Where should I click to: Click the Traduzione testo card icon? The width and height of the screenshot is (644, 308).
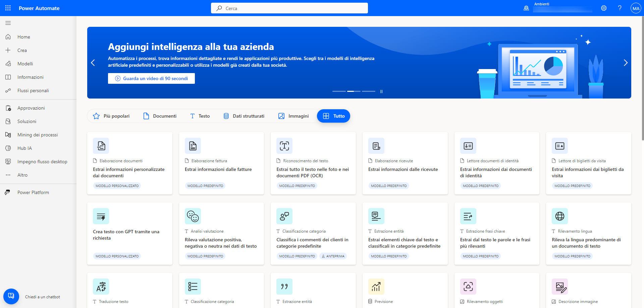(x=101, y=287)
